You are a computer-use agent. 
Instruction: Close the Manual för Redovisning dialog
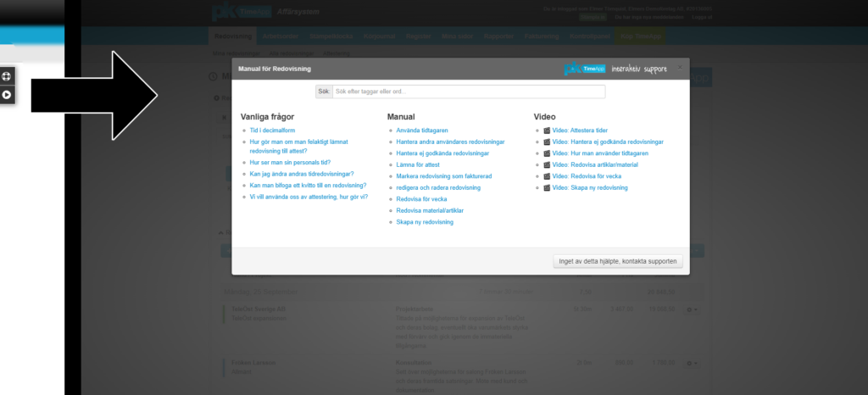pos(678,67)
